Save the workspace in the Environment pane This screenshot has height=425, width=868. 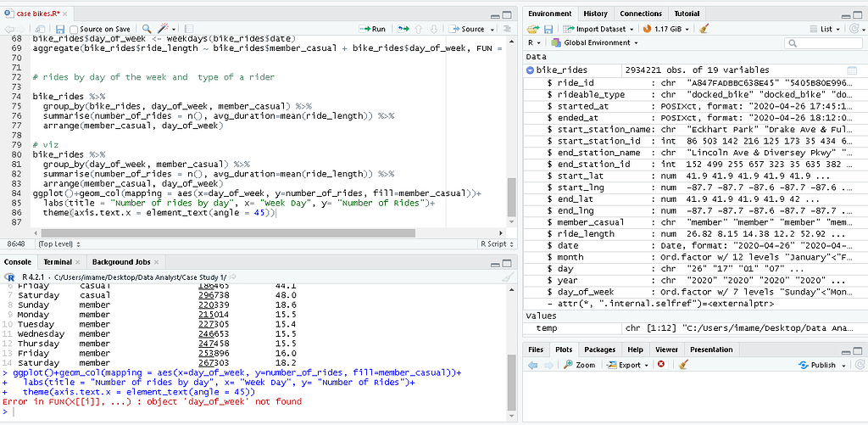(x=548, y=29)
